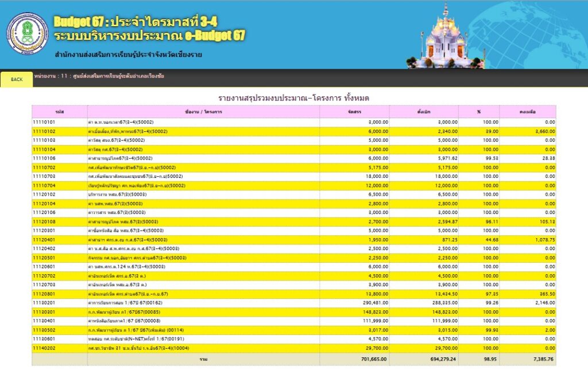Click the BACK button

16,80
